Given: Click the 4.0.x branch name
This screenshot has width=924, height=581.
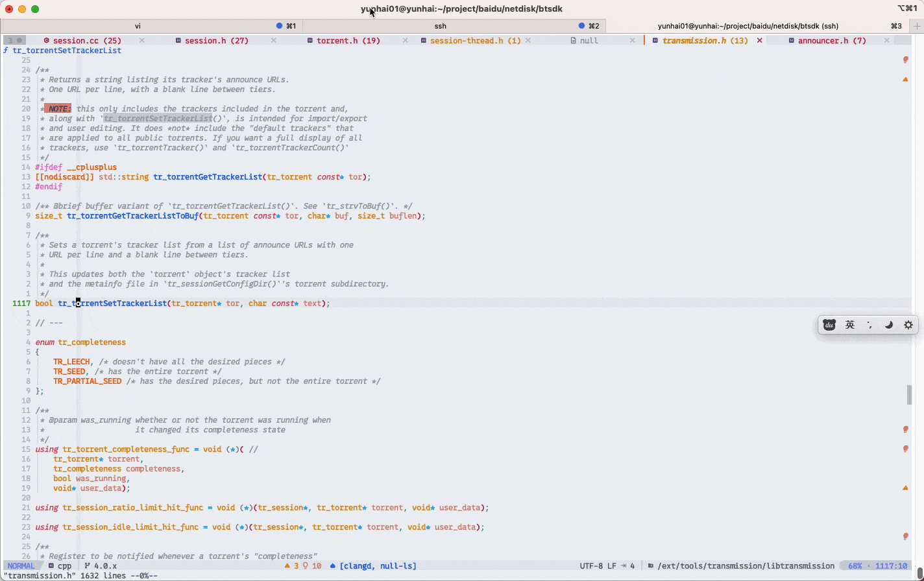Looking at the screenshot, I should tap(106, 566).
